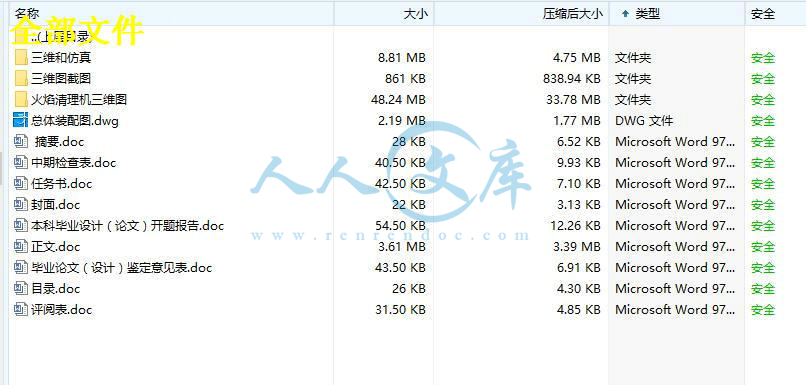
Task: Select the file 中期检查表.doc
Action: point(74,162)
